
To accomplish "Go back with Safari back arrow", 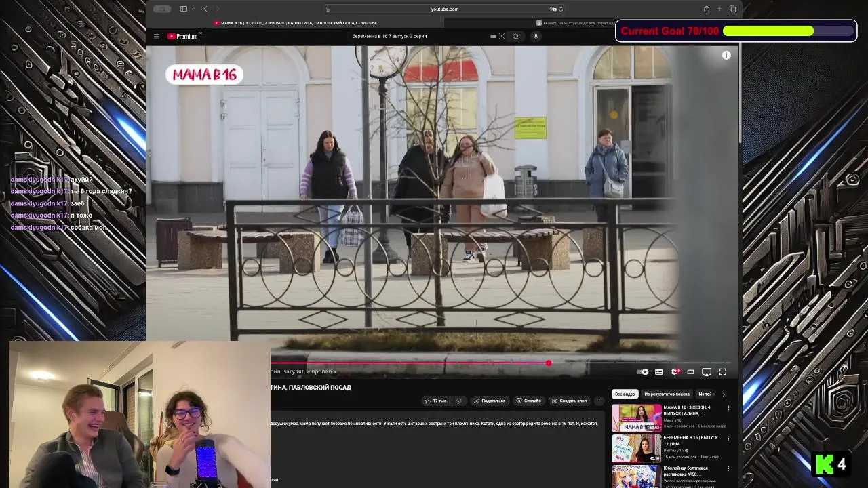I will pos(205,9).
